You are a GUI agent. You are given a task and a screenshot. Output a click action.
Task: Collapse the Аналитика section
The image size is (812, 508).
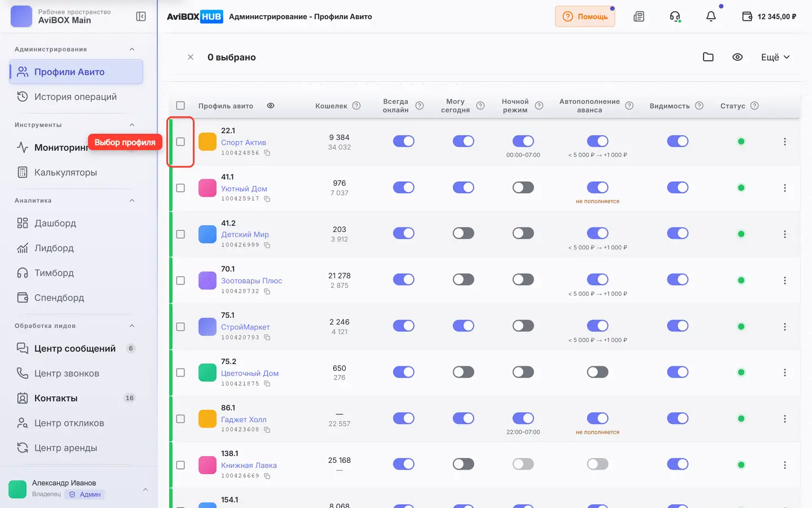click(x=132, y=200)
